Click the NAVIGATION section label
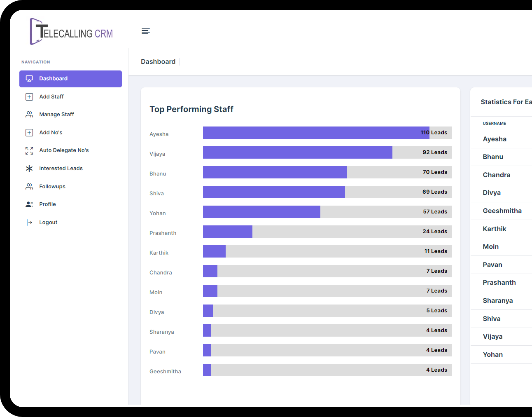 point(36,62)
